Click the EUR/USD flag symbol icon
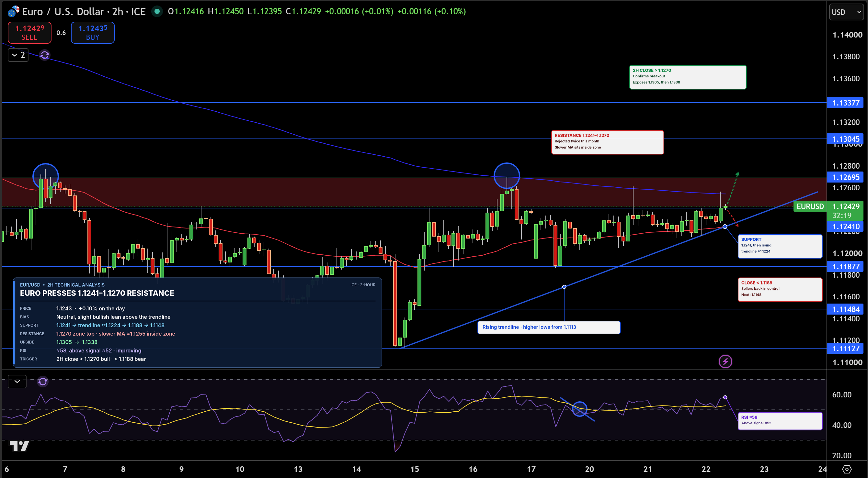This screenshot has width=868, height=478. click(x=14, y=11)
